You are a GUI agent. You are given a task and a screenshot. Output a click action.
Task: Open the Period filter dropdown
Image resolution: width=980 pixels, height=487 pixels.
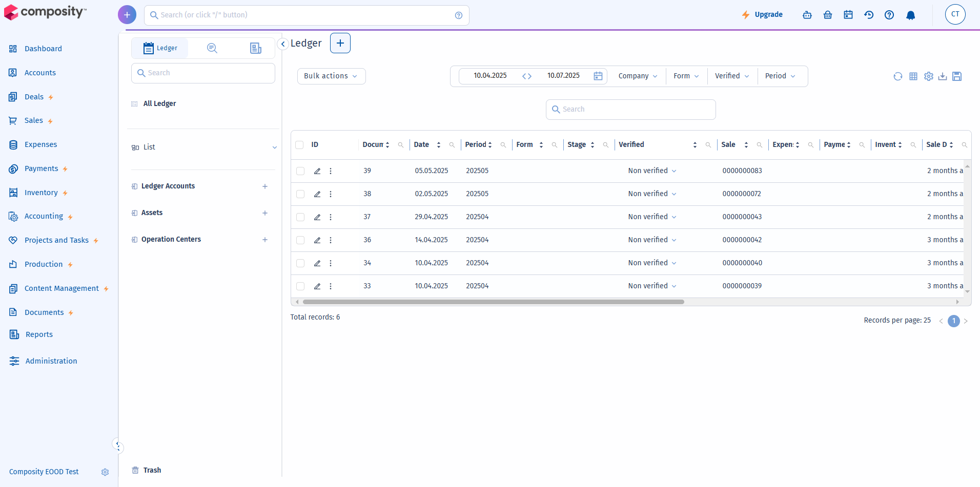pos(780,76)
